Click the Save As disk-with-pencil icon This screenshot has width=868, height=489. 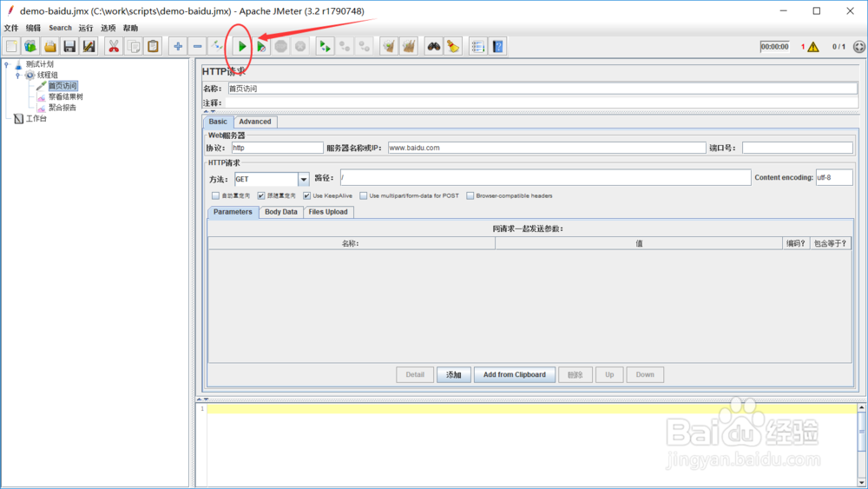coord(89,47)
